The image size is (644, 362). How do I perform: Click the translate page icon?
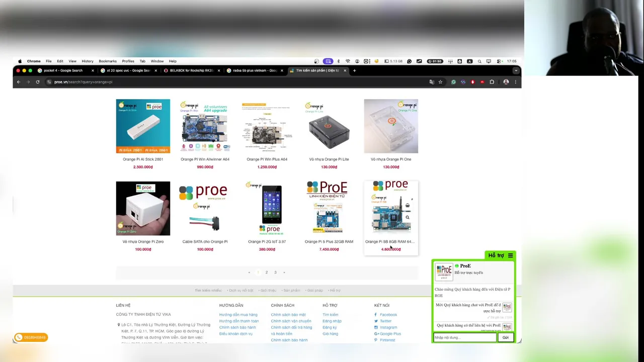tap(431, 82)
